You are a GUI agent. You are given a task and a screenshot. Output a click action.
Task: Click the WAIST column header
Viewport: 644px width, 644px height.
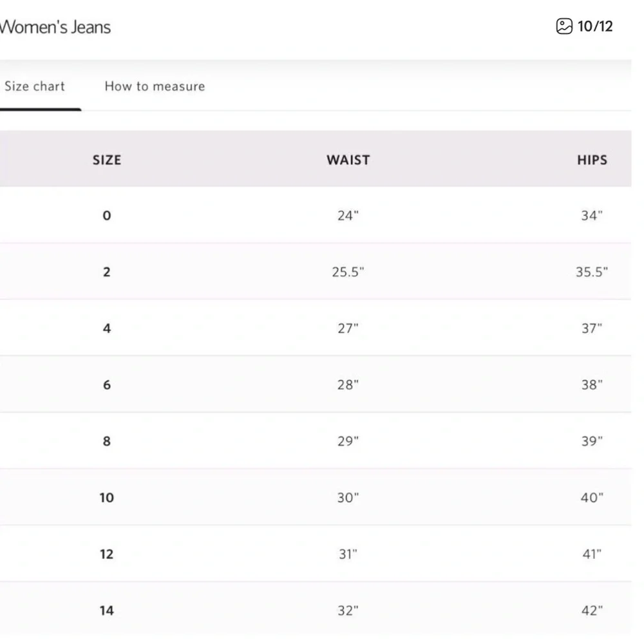click(x=348, y=160)
